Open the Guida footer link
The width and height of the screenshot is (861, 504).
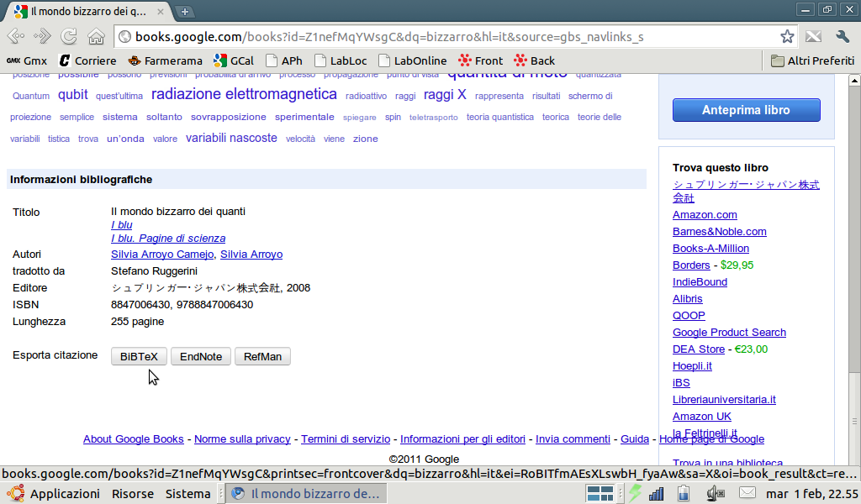pos(635,439)
